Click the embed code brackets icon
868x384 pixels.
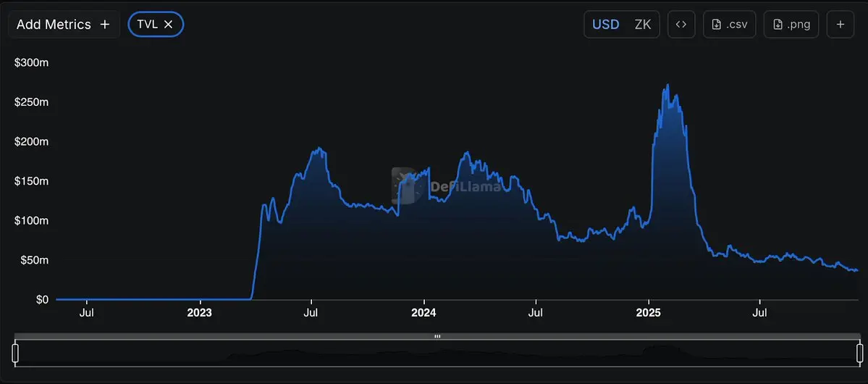(681, 25)
